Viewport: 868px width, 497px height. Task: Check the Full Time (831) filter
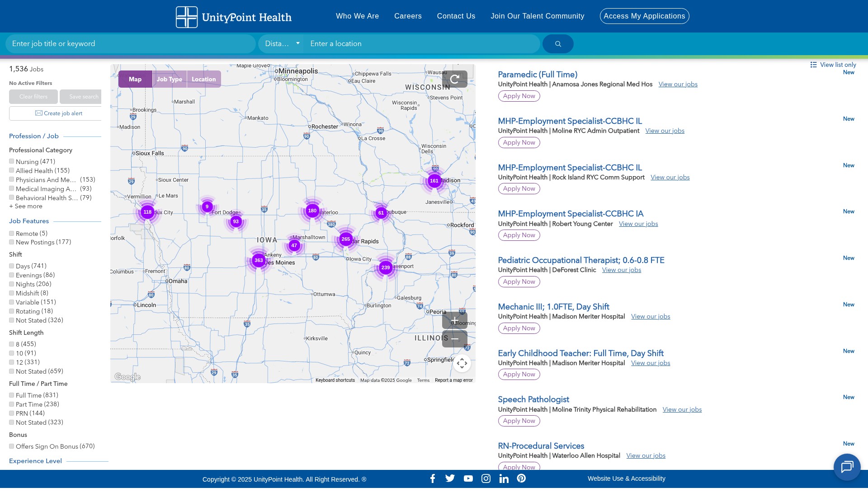[12, 395]
